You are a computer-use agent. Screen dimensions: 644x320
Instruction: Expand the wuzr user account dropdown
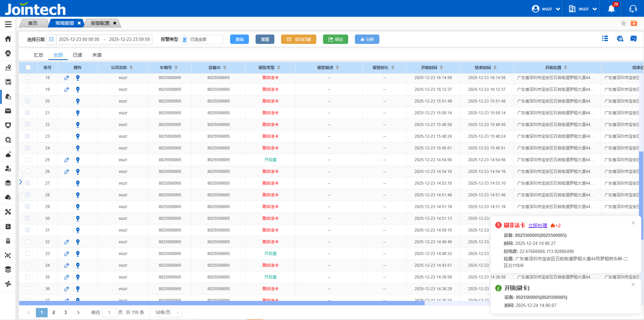click(x=546, y=9)
